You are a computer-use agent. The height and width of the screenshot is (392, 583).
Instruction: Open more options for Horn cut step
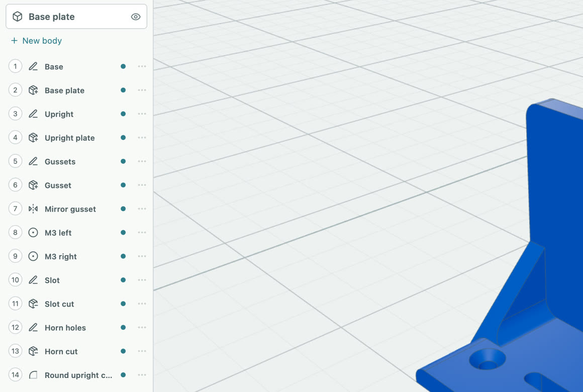pyautogui.click(x=142, y=351)
